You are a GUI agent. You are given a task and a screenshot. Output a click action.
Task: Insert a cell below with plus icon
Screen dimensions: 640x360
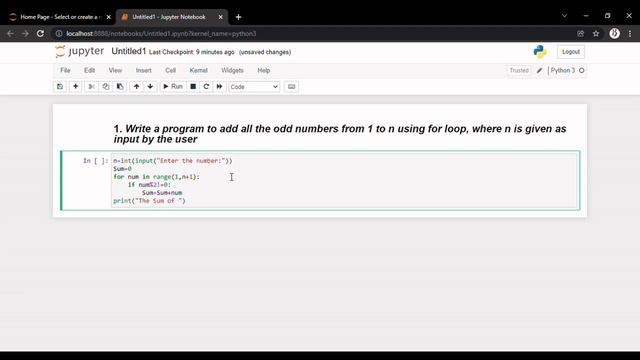76,87
